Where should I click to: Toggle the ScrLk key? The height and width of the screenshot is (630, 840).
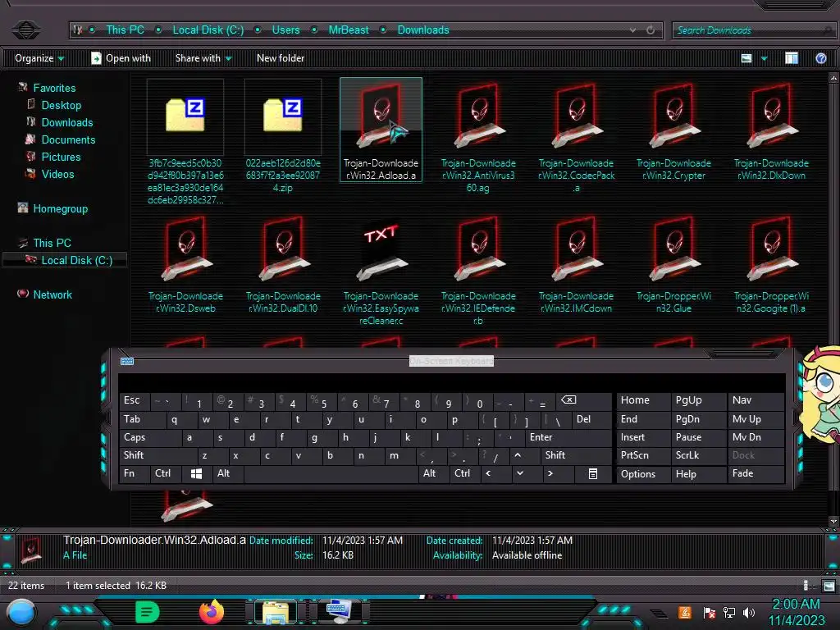[698, 455]
